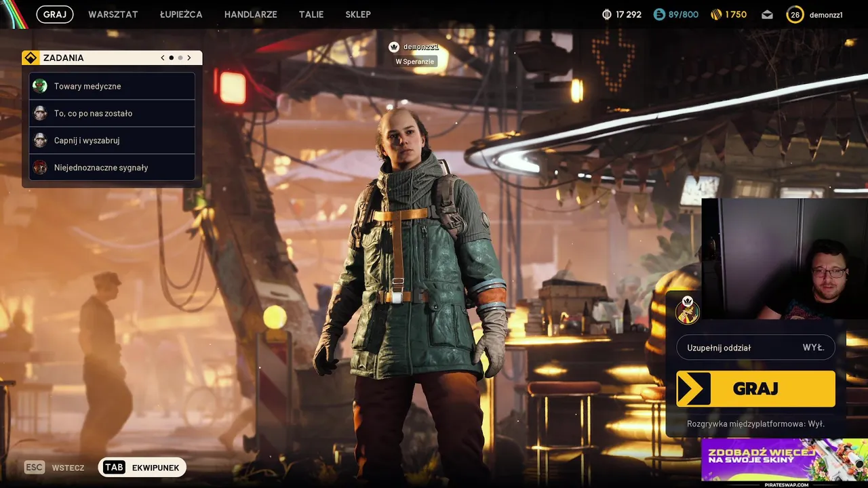Click the demonzz1 nameplate above the character
Image resolution: width=868 pixels, height=488 pixels.
click(x=420, y=47)
